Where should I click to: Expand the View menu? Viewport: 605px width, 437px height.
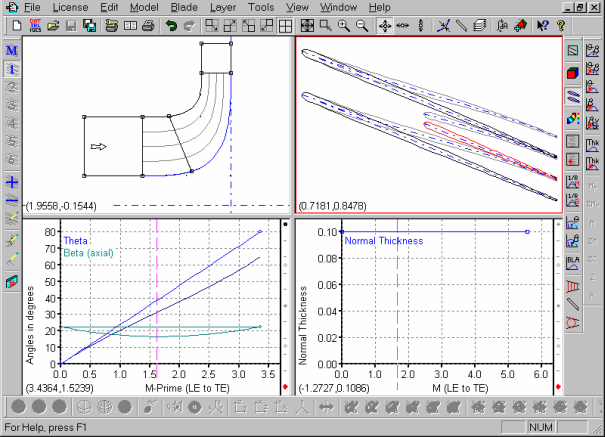click(x=297, y=7)
